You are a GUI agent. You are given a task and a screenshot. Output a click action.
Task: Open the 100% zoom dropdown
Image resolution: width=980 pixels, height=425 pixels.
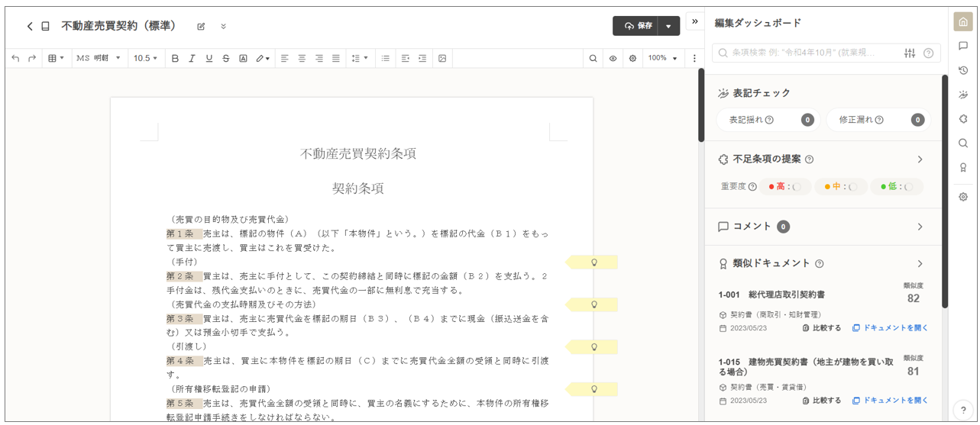point(661,58)
